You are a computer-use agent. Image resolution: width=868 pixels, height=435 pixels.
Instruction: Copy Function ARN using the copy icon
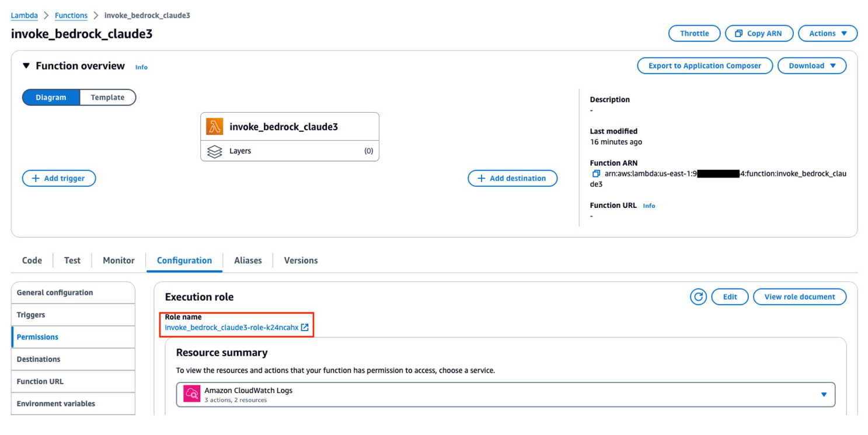[x=596, y=174]
